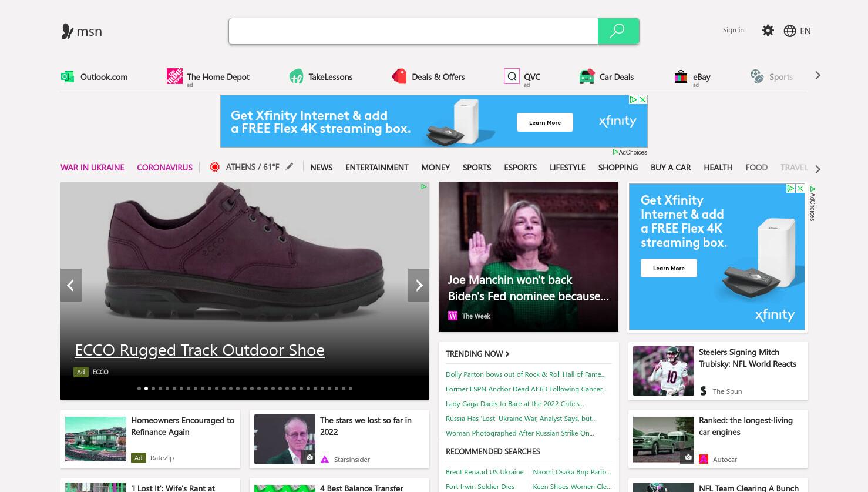868x492 pixels.
Task: Close the right sidebar Xfinity ad
Action: point(800,189)
